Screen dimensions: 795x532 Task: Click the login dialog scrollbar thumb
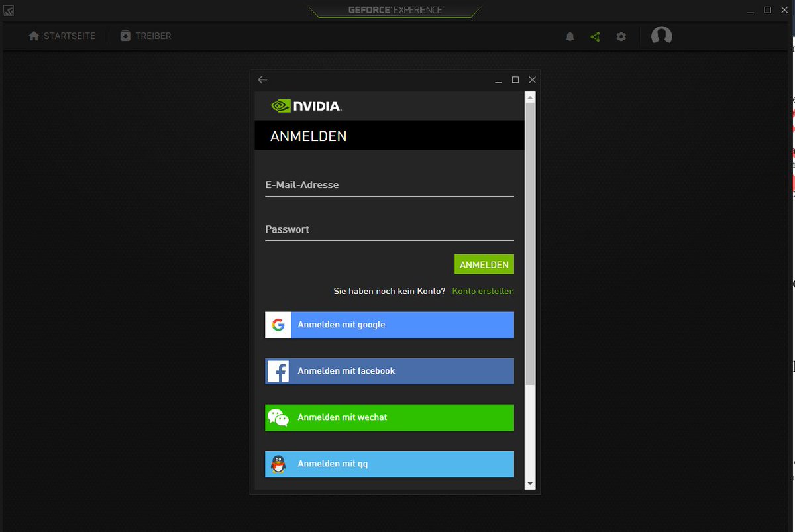point(529,244)
